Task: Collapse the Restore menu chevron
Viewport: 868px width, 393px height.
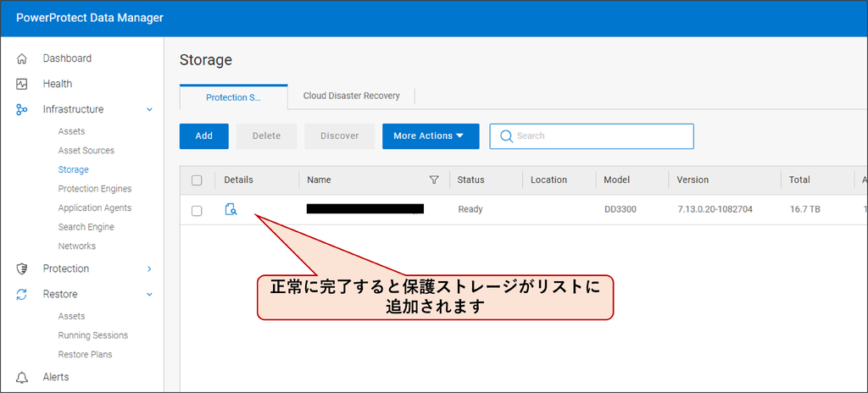Action: pos(149,295)
